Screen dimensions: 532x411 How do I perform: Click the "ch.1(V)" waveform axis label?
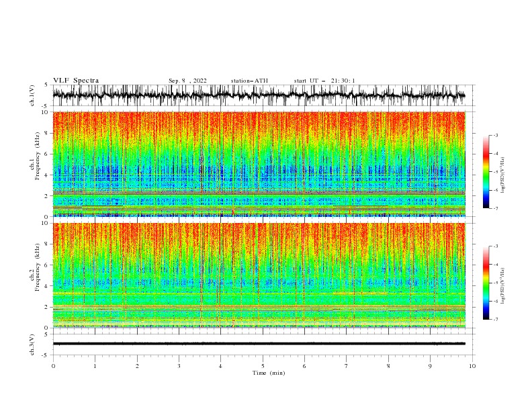[x=32, y=95]
